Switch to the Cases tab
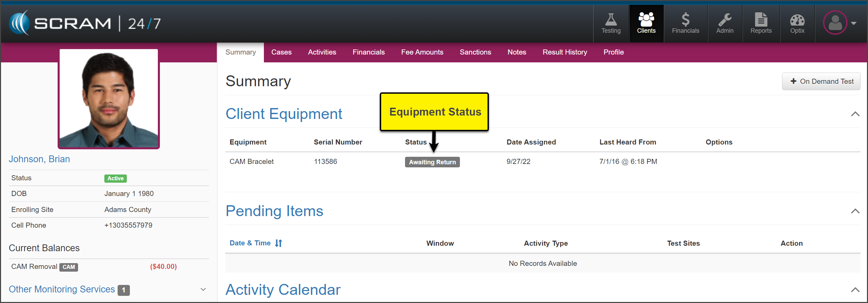This screenshot has width=868, height=303. coord(281,52)
